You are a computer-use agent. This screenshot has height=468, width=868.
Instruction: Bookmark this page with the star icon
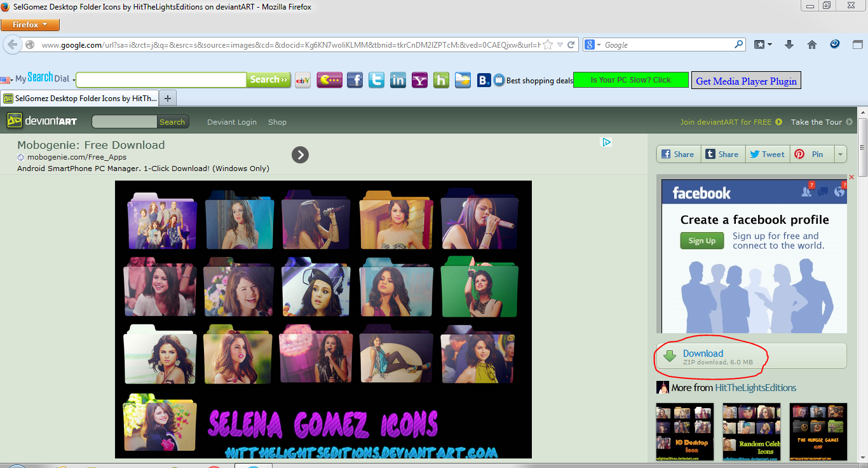[x=548, y=45]
